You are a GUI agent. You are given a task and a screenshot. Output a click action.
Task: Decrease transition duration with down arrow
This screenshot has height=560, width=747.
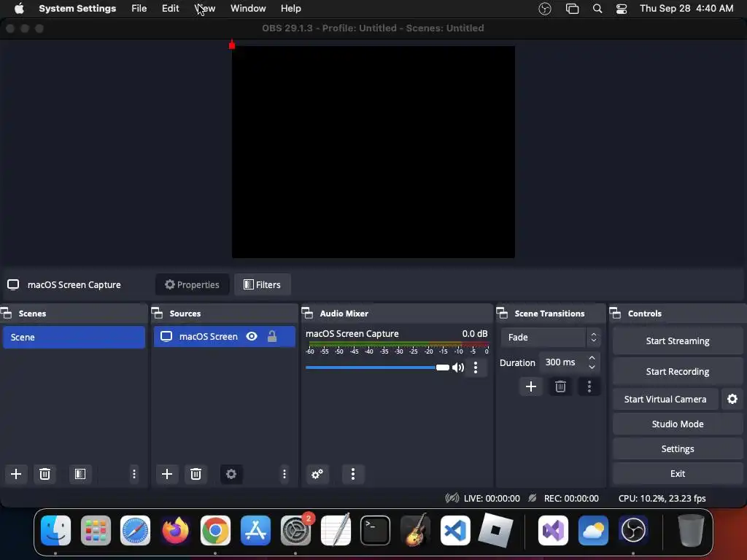pyautogui.click(x=592, y=367)
